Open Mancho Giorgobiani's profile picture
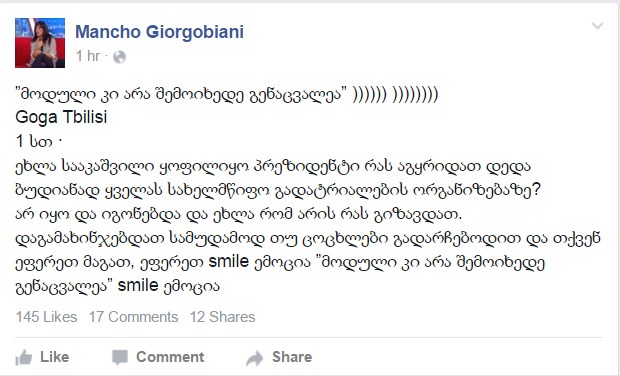Screen dimensions: 620x376 [x=40, y=43]
